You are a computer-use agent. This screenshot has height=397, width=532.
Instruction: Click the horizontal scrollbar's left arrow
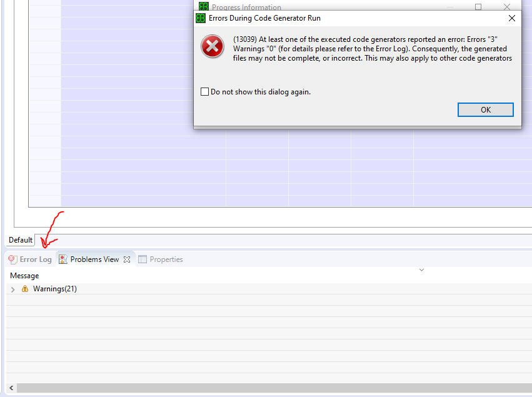click(10, 388)
